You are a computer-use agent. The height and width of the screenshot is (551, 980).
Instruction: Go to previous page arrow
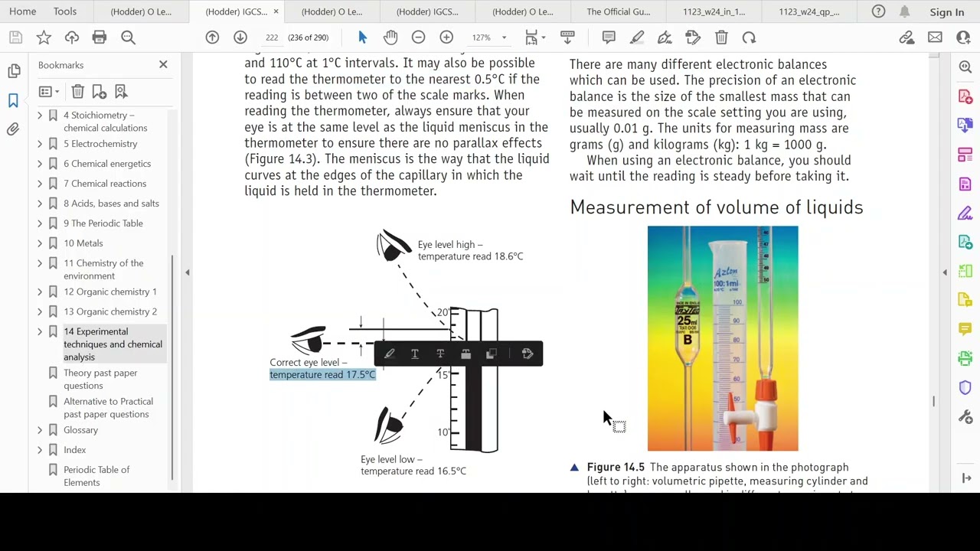tap(212, 37)
